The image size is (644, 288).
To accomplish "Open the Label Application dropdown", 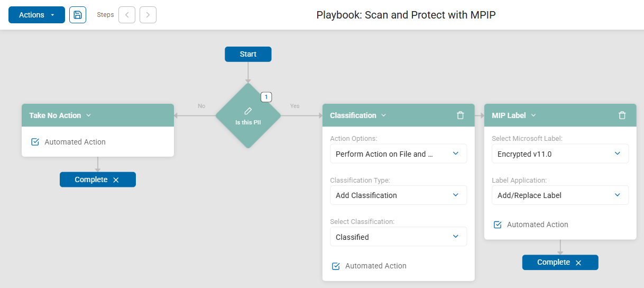I will (560, 195).
